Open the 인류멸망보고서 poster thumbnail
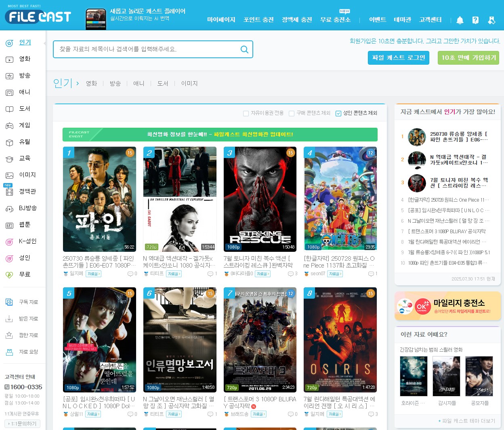504x430 pixels. point(180,340)
